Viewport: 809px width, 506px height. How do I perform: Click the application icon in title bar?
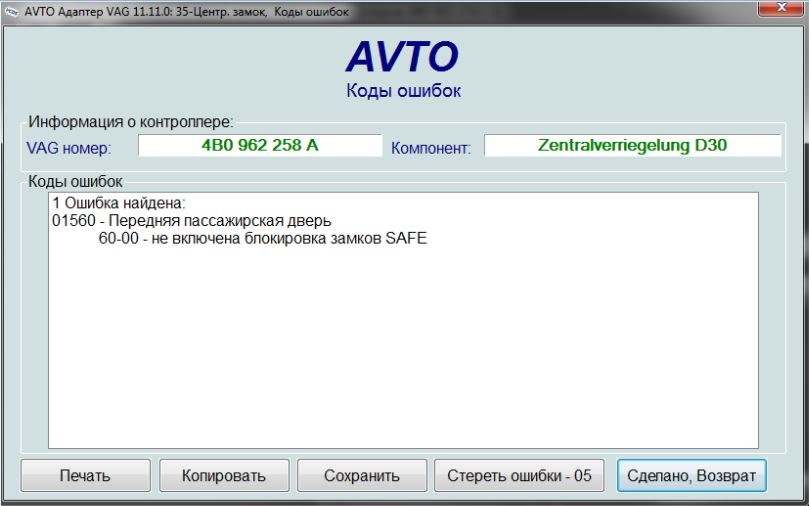point(11,11)
